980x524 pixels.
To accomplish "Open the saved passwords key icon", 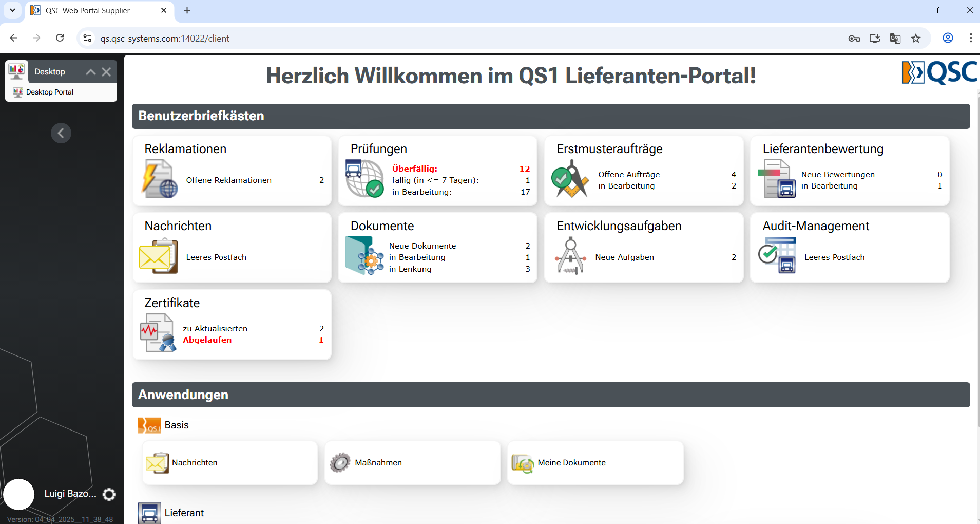I will click(x=854, y=39).
